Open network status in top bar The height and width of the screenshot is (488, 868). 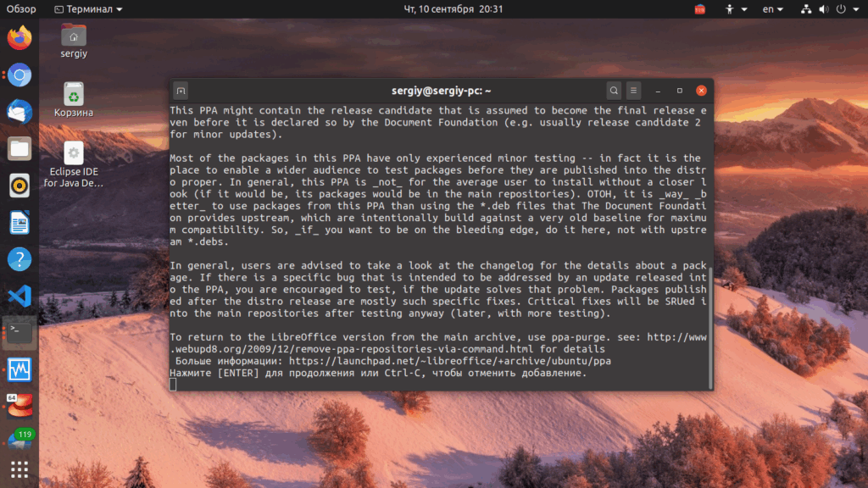pos(806,8)
